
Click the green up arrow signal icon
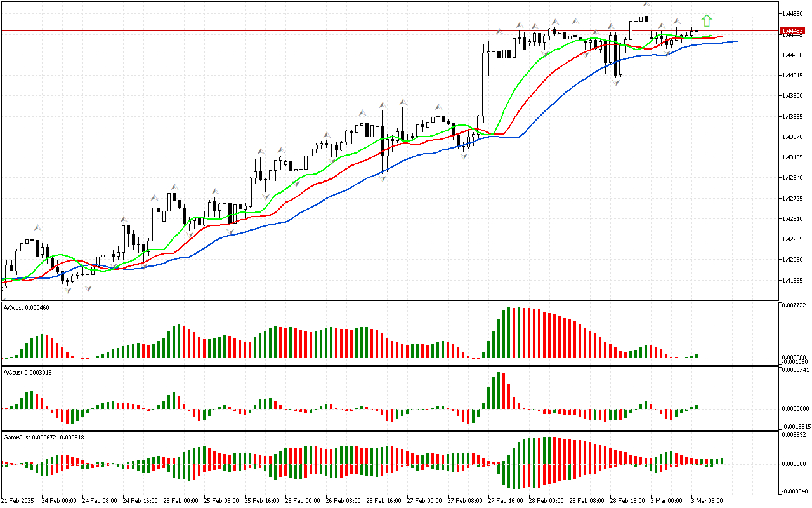coord(707,20)
